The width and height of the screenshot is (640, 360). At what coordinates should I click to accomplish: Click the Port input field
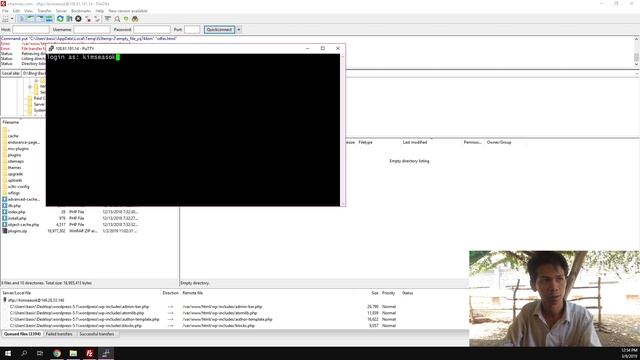(x=192, y=29)
